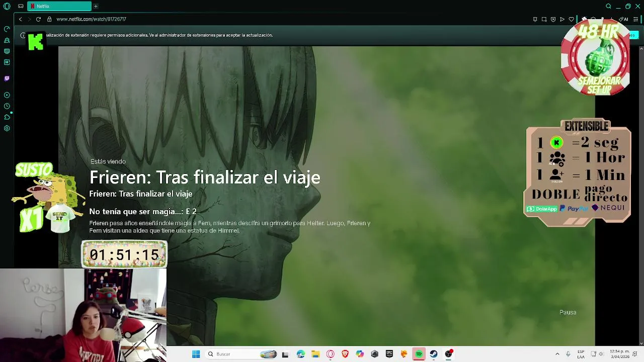Click the info icon on the extension notice
Viewport: 644px width, 362px height.
click(x=23, y=35)
